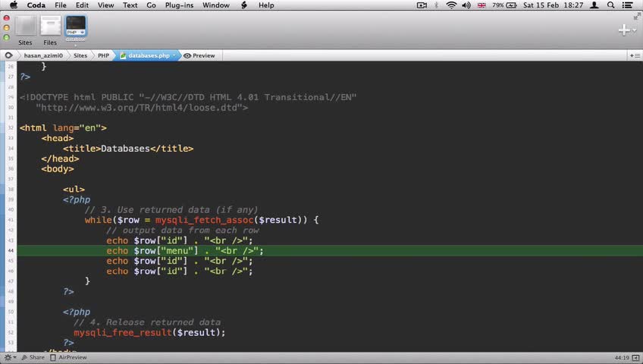Image resolution: width=643 pixels, height=364 pixels.
Task: Click the <head> tag on line 33
Action: point(58,138)
